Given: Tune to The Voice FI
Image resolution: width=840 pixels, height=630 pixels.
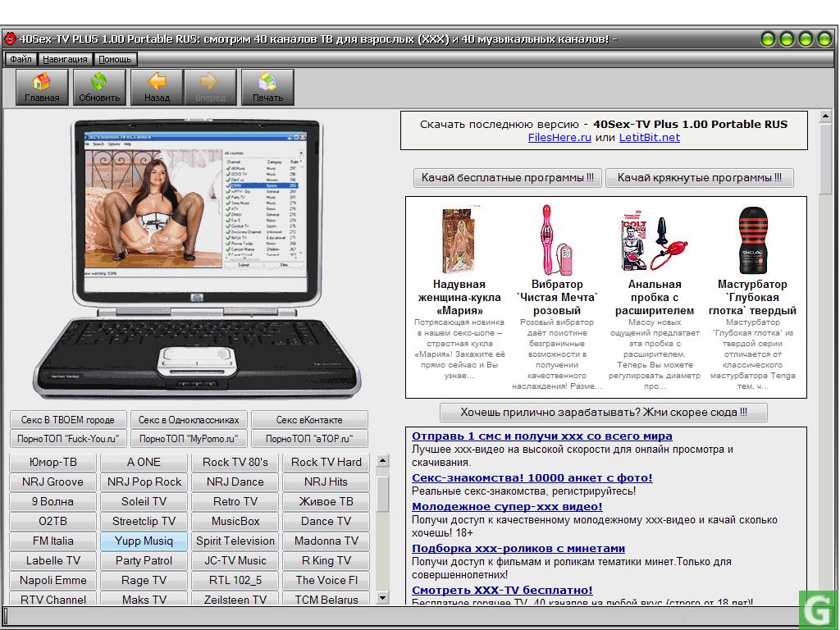Looking at the screenshot, I should tap(326, 581).
